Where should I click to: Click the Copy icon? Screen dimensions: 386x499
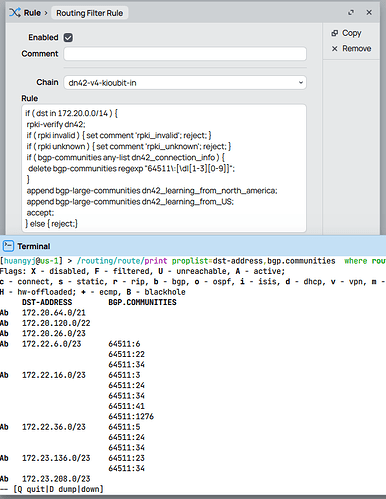pyautogui.click(x=335, y=33)
